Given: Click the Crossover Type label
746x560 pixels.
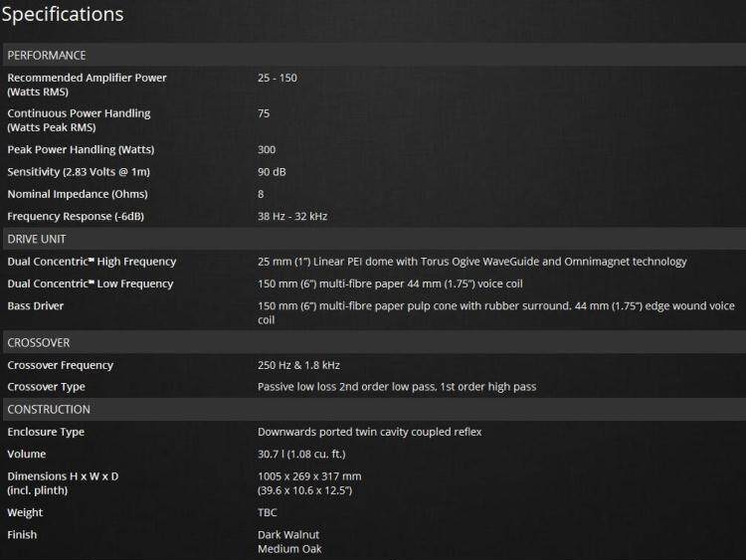Looking at the screenshot, I should [x=47, y=387].
